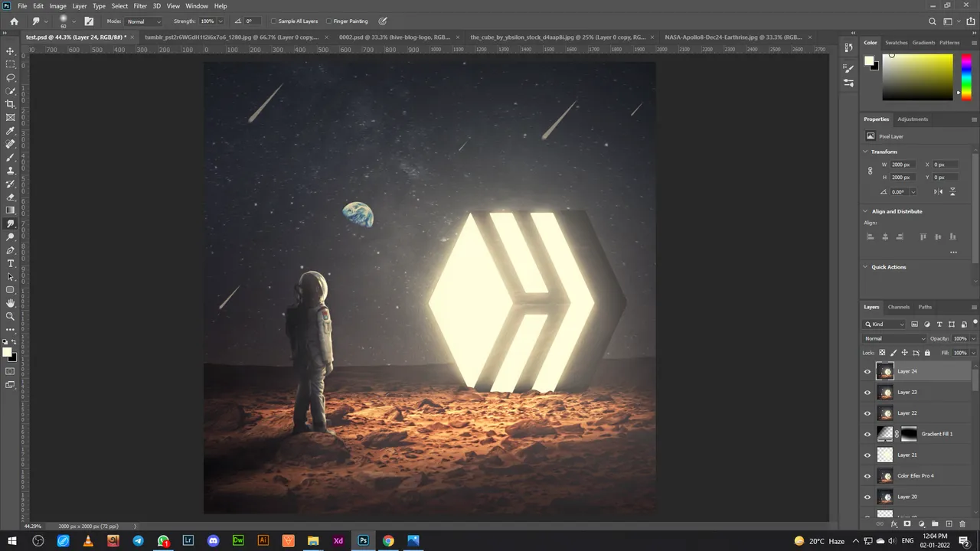Select the Rectangular Marquee tool
980x551 pixels.
pyautogui.click(x=10, y=64)
